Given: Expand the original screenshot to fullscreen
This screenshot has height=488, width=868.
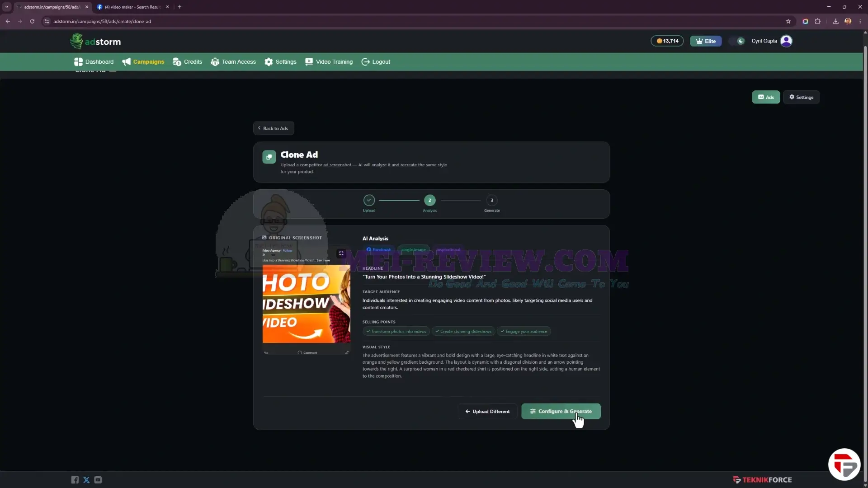Looking at the screenshot, I should pos(341,253).
